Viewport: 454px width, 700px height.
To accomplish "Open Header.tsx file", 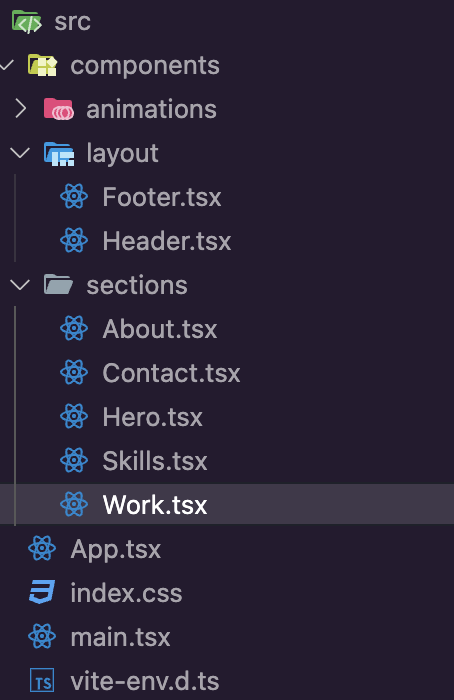I will pos(167,241).
